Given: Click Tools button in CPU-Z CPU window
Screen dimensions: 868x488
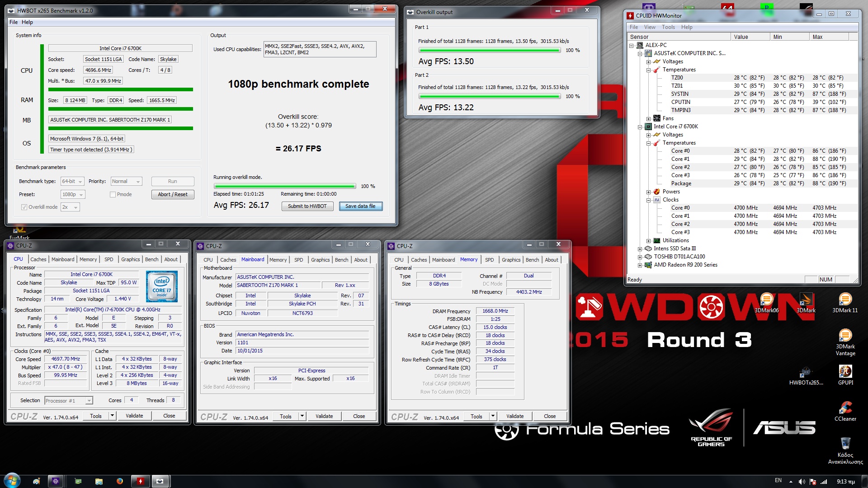Looking at the screenshot, I should click(x=96, y=416).
